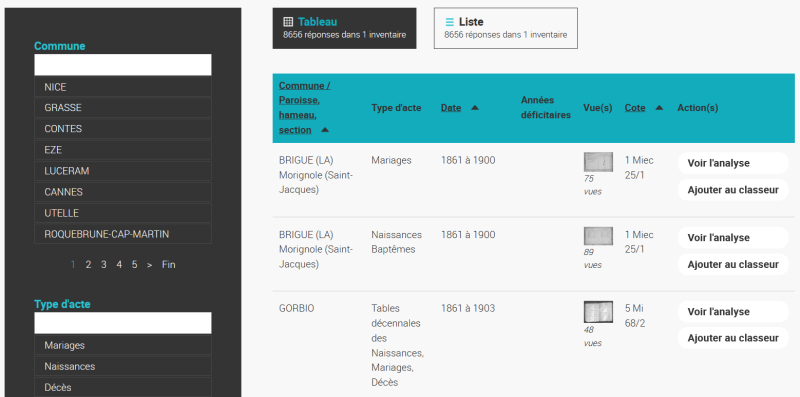Click the 'Type d'acte' table column header
This screenshot has width=800, height=397.
pyautogui.click(x=396, y=108)
